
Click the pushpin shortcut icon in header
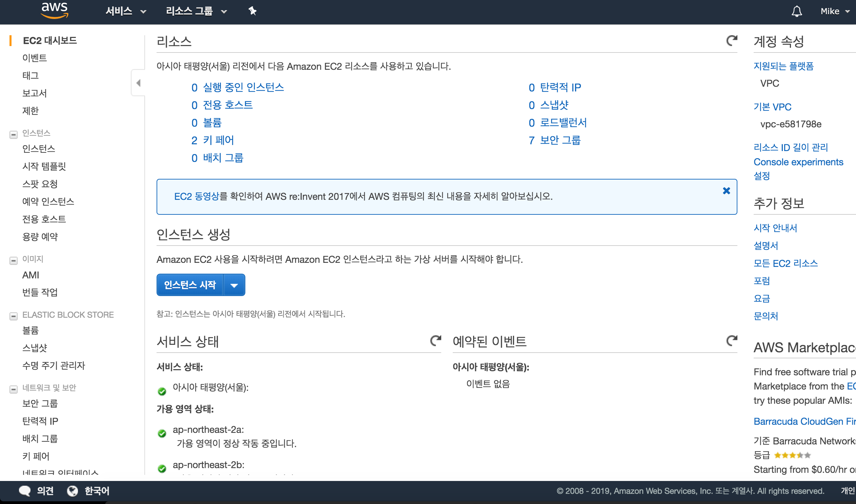252,11
